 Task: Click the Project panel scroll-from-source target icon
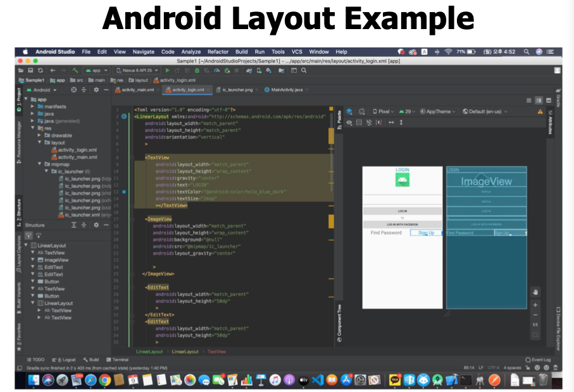73,90
